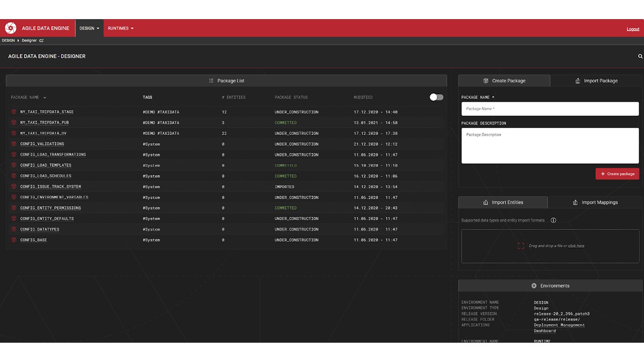Click the external link icon beside Designer breadcrumb
The image size is (644, 362).
point(41,40)
